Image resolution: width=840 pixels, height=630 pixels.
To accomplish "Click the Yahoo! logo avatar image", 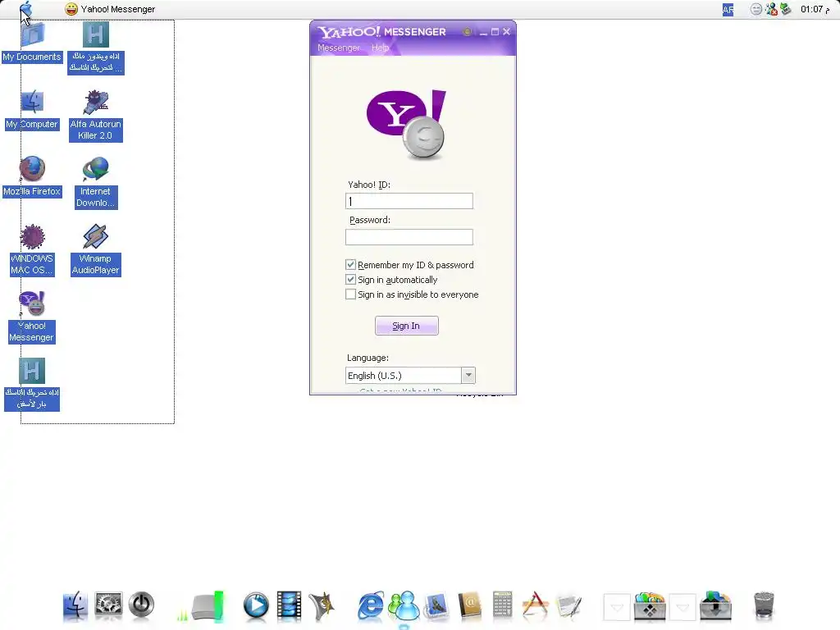I will pyautogui.click(x=406, y=125).
